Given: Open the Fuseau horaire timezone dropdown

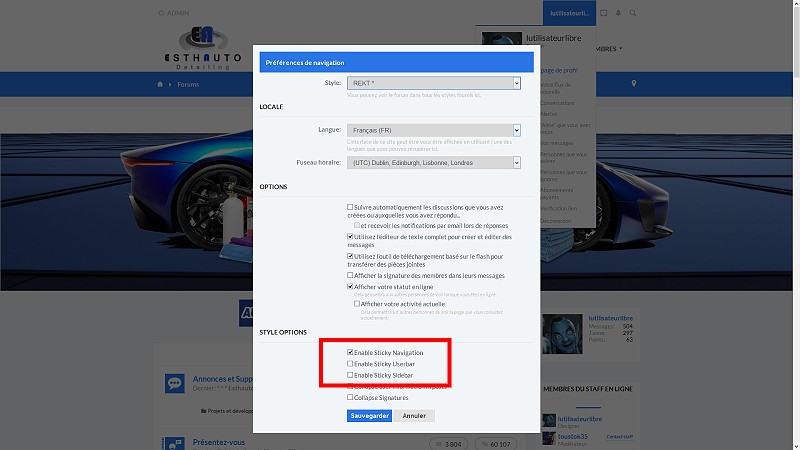Looking at the screenshot, I should pos(433,162).
